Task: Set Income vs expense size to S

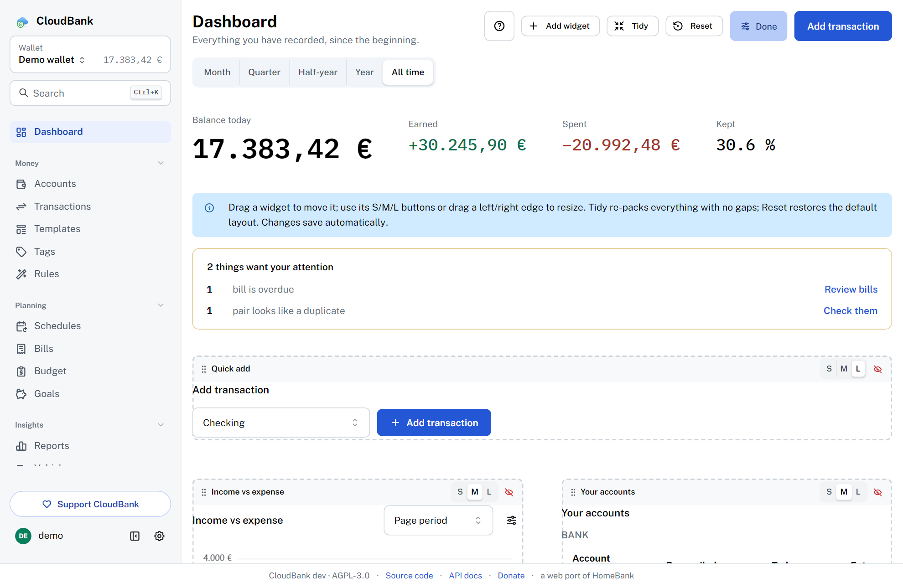Action: (460, 492)
